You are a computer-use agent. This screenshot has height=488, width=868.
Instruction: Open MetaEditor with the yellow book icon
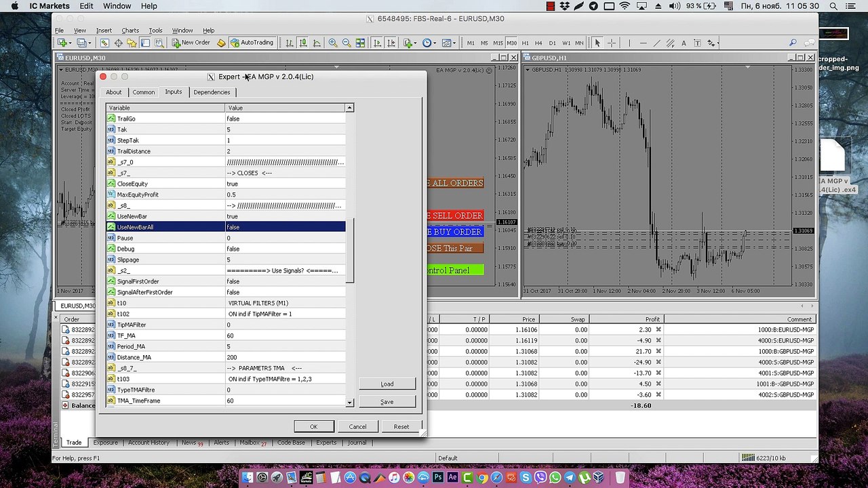221,43
